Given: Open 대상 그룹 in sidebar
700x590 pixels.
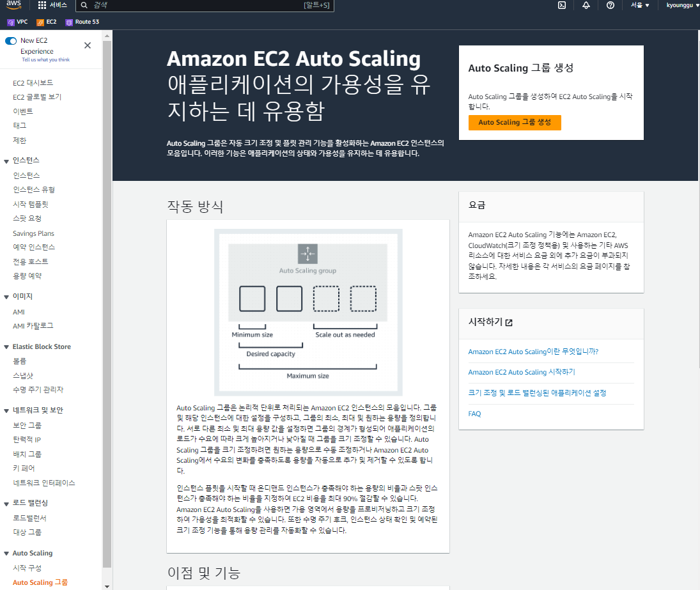Looking at the screenshot, I should (27, 532).
